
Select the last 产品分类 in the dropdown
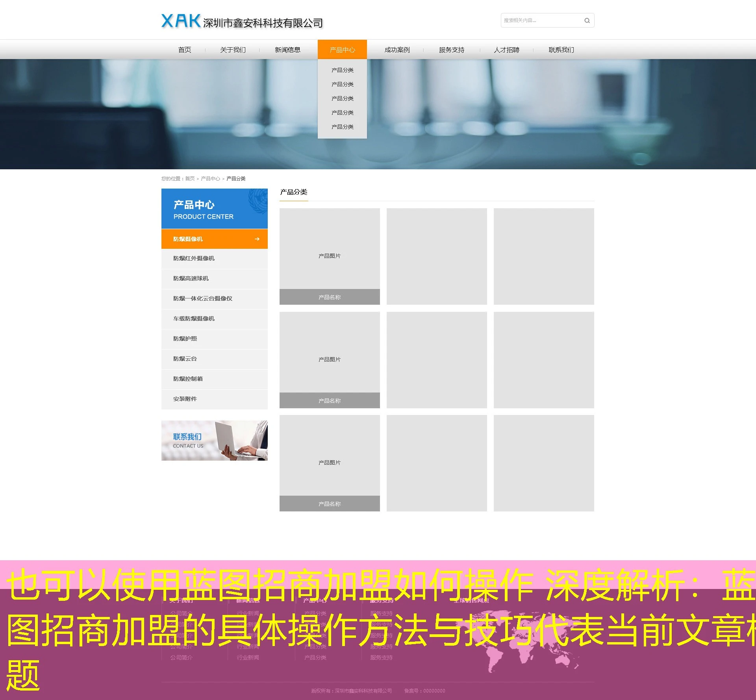pyautogui.click(x=342, y=126)
